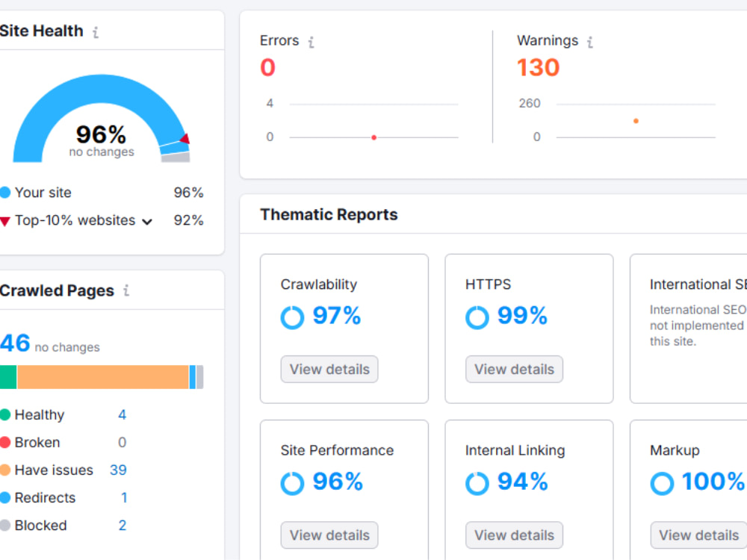The height and width of the screenshot is (560, 747).
Task: Open View details for Internal Linking
Action: 514,535
